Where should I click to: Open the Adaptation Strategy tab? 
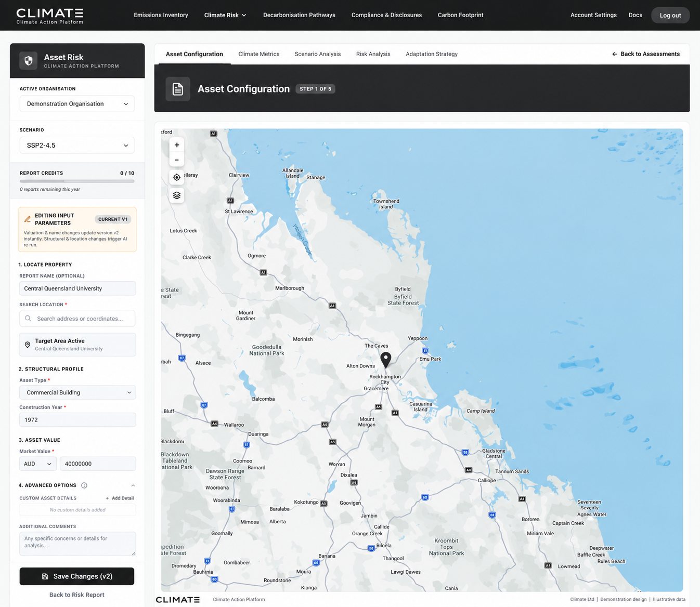[x=432, y=54]
